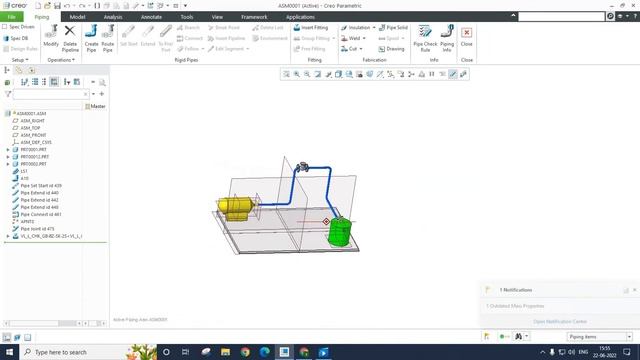640x360 pixels.
Task: Click Saved Orientations icon in graphics toolbar
Action: pyautogui.click(x=349, y=74)
